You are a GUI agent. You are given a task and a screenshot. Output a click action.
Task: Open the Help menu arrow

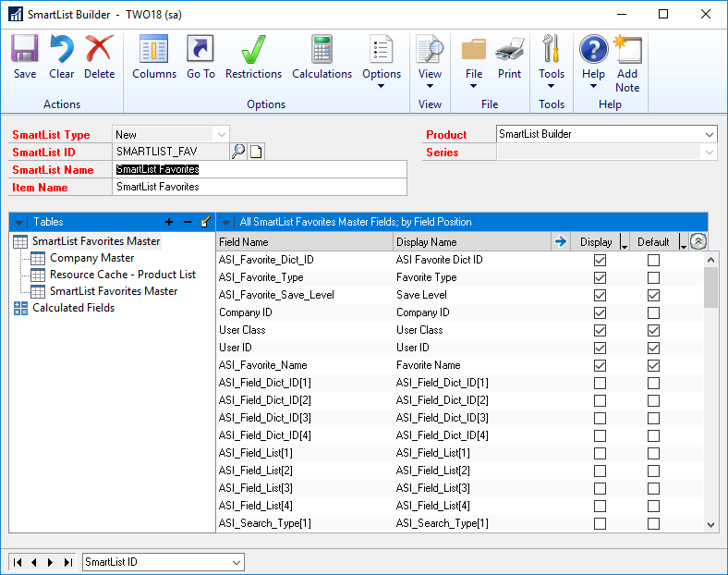coord(593,86)
